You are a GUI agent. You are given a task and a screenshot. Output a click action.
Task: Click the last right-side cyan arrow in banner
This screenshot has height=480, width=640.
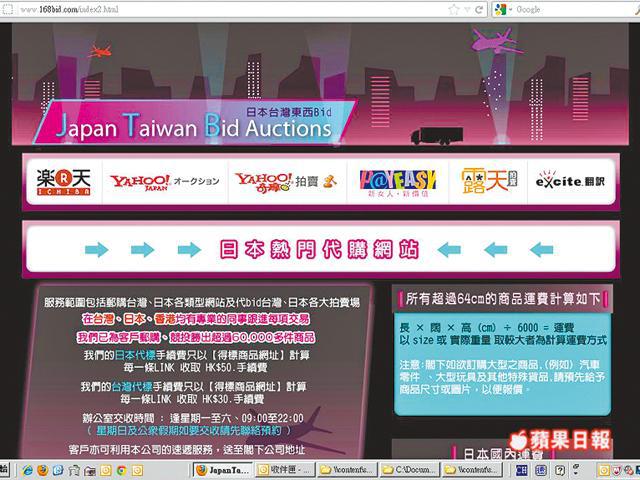pyautogui.click(x=541, y=249)
